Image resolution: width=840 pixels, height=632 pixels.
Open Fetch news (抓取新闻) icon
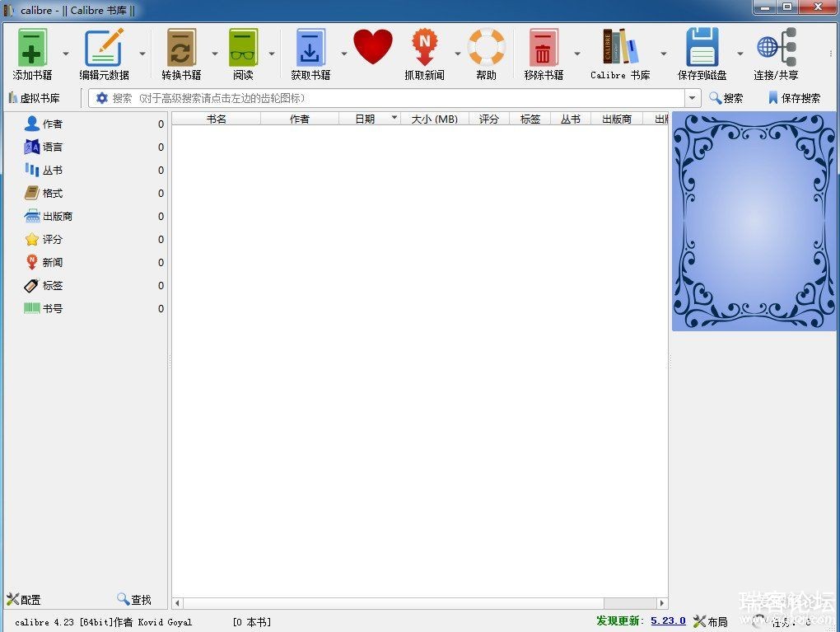tap(424, 49)
